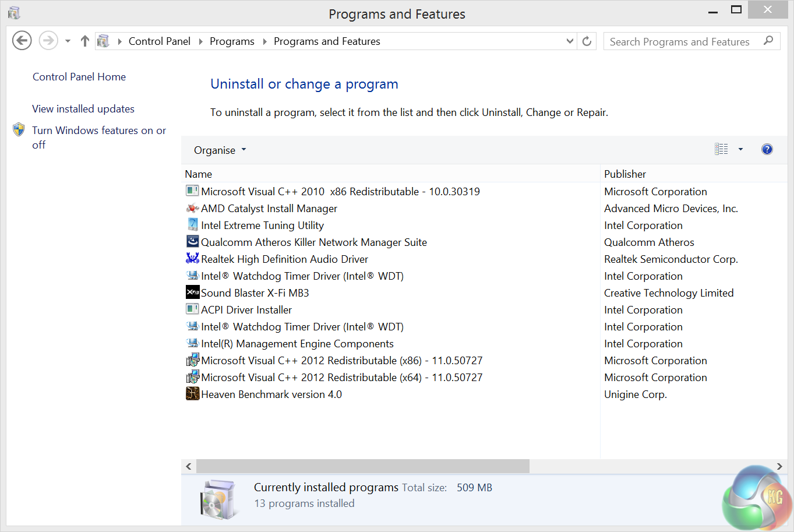794x532 pixels.
Task: Click publisher Advanced Micro Devices, Inc.
Action: 671,209
